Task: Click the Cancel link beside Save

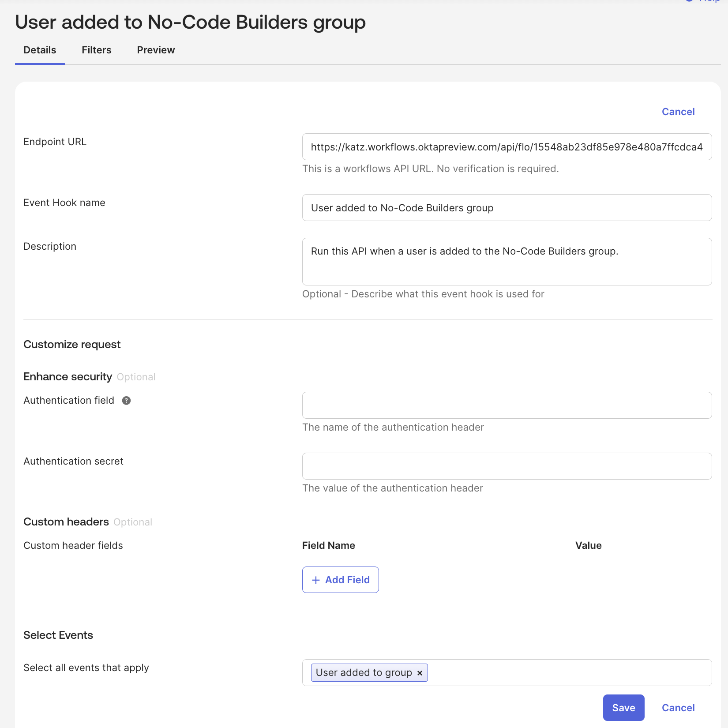Action: (678, 708)
